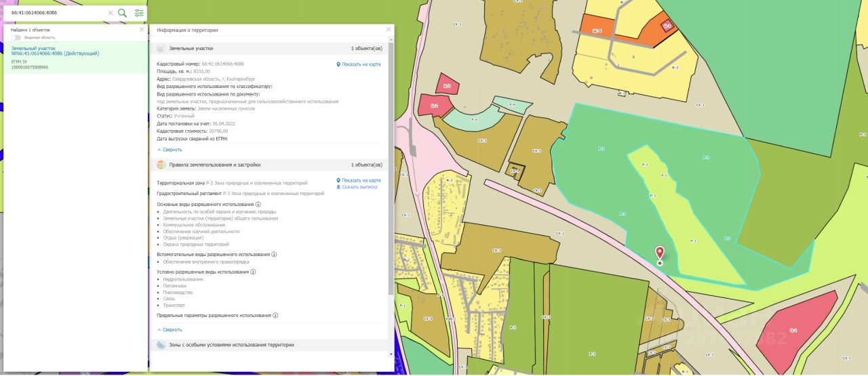Viewport: 868px width, 376px height.
Task: Click the Земельные участки section header
Action: (x=191, y=49)
